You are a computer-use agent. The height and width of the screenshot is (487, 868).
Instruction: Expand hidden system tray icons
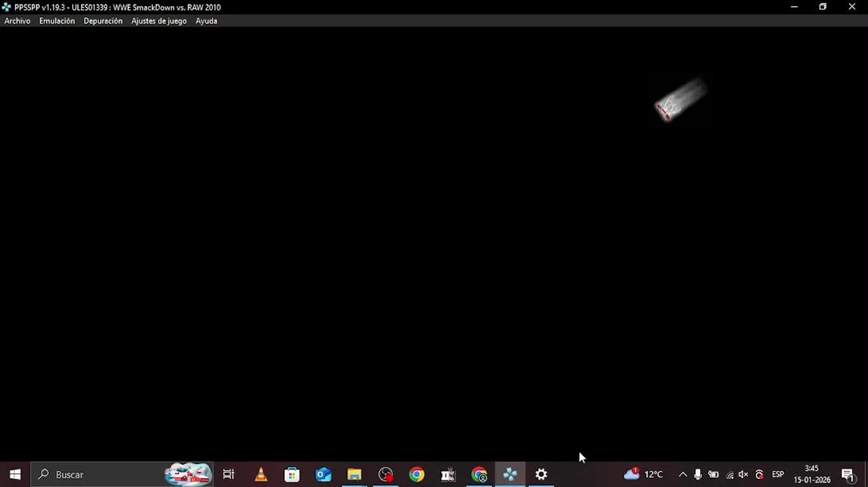[683, 475]
